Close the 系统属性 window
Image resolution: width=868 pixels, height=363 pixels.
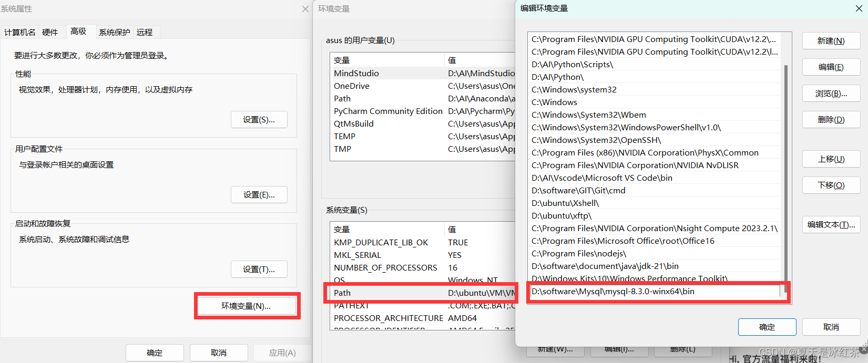[305, 9]
